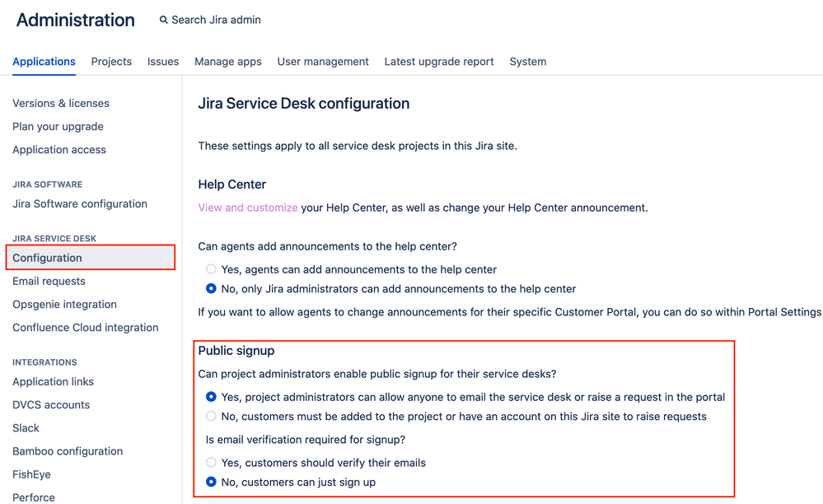Choose Yes, project administrators can allow anyone
Image resolution: width=823 pixels, height=504 pixels.
point(211,397)
